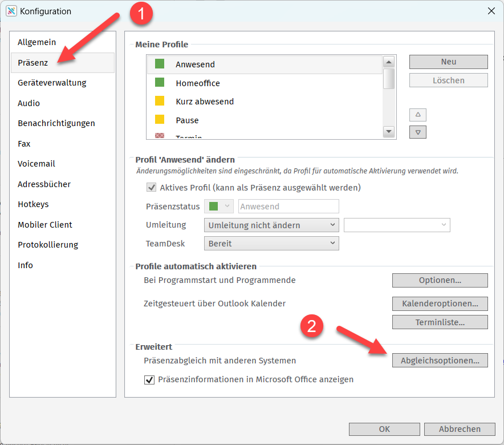Viewport: 504px width, 445px height.
Task: Disable Präsenzinformationen in Microsoft Office anzeigen
Action: [x=149, y=379]
